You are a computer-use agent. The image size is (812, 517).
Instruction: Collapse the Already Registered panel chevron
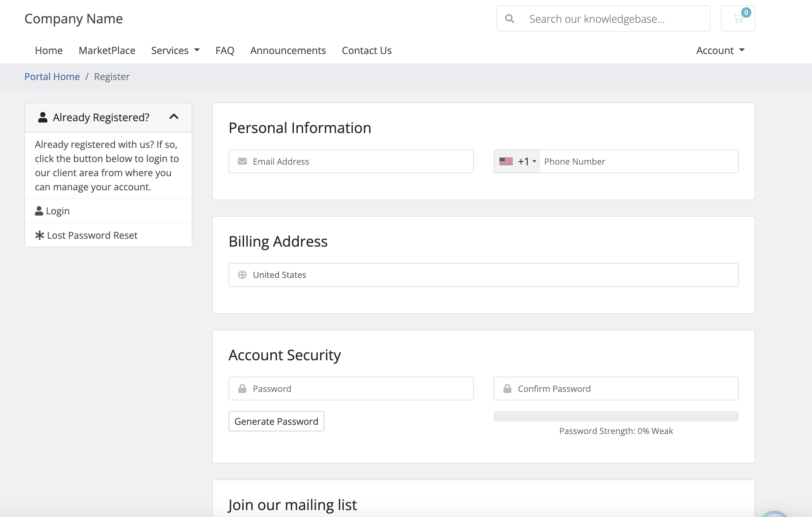point(174,117)
